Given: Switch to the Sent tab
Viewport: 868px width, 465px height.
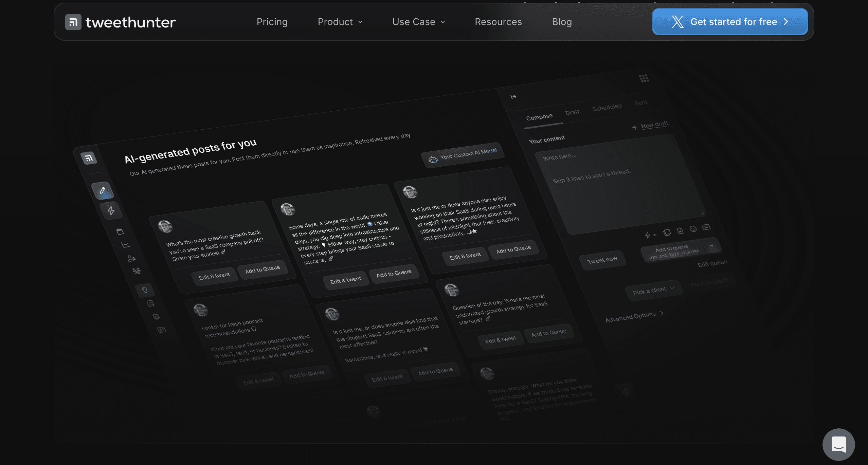Looking at the screenshot, I should point(641,103).
